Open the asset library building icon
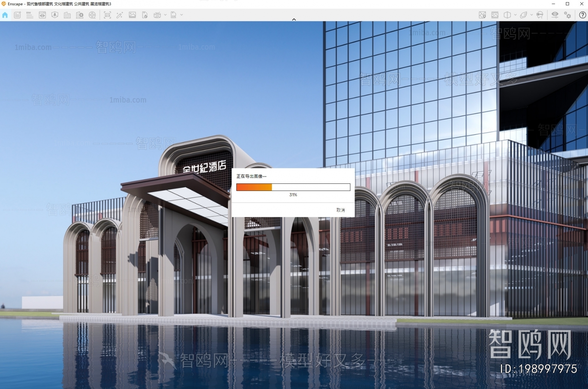This screenshot has width=588, height=389. tap(67, 15)
